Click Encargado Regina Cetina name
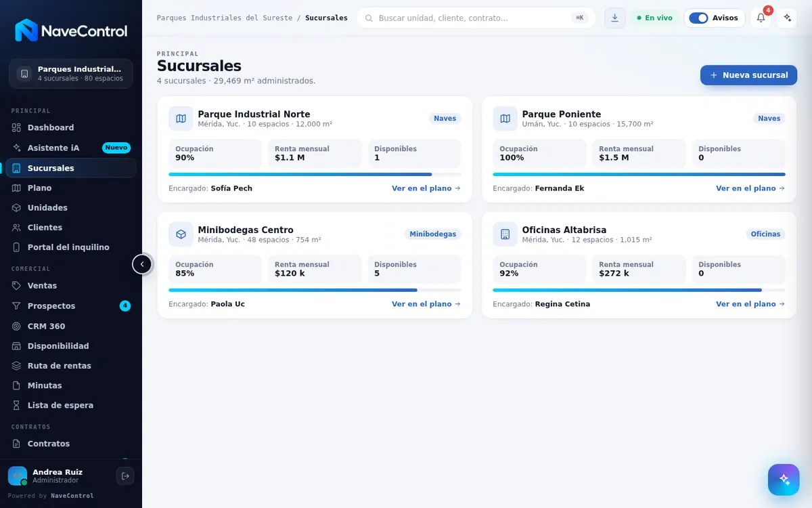 562,304
